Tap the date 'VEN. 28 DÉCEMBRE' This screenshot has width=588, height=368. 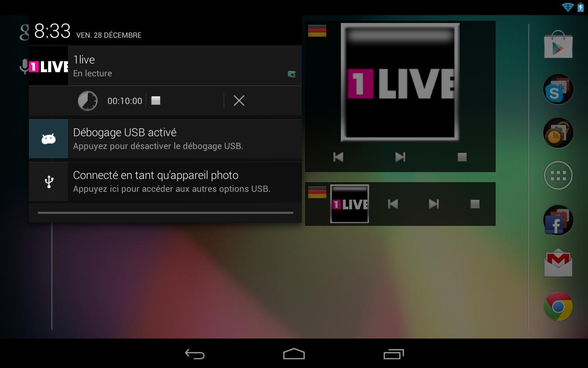coord(109,35)
